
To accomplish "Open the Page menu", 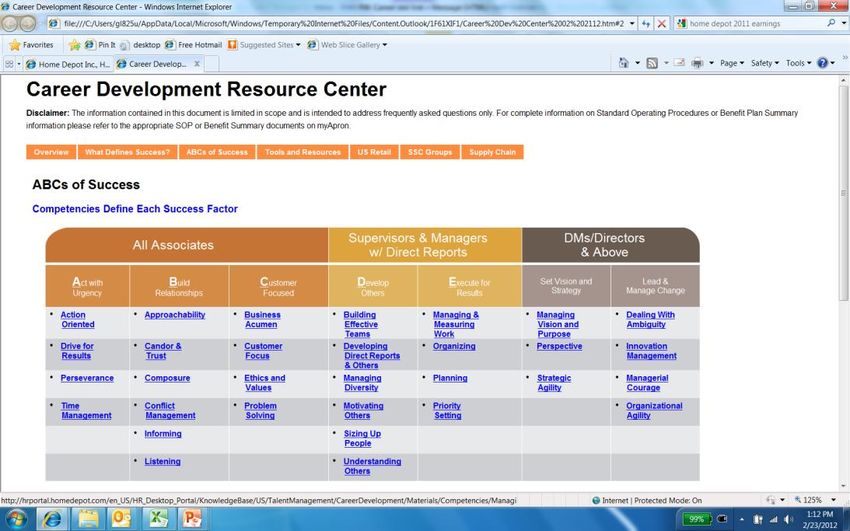I will point(732,63).
